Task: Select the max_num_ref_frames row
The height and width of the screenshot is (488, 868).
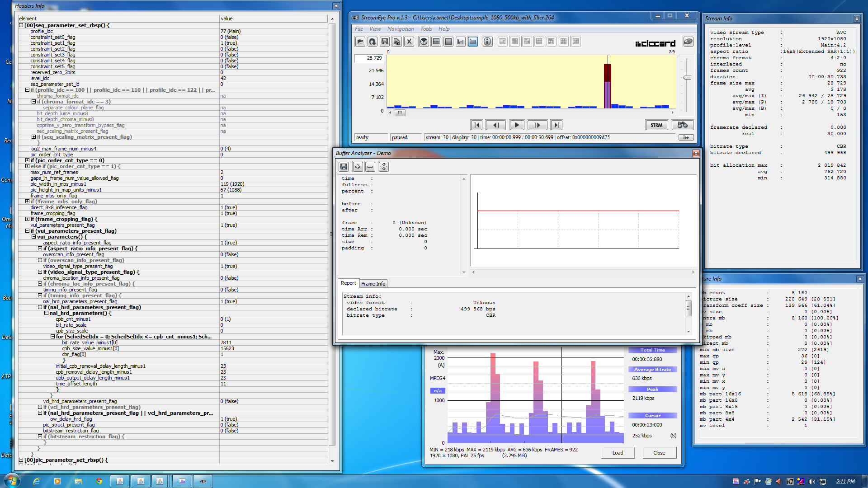Action: (x=173, y=172)
